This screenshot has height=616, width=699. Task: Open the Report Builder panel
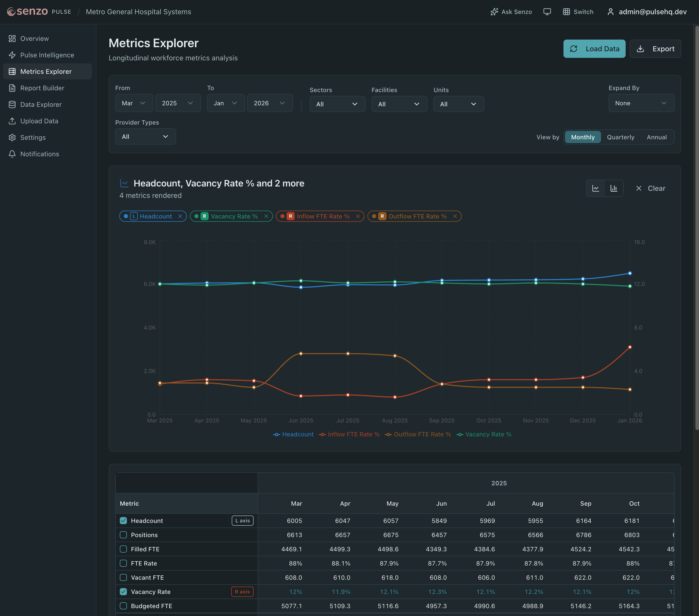[x=42, y=88]
